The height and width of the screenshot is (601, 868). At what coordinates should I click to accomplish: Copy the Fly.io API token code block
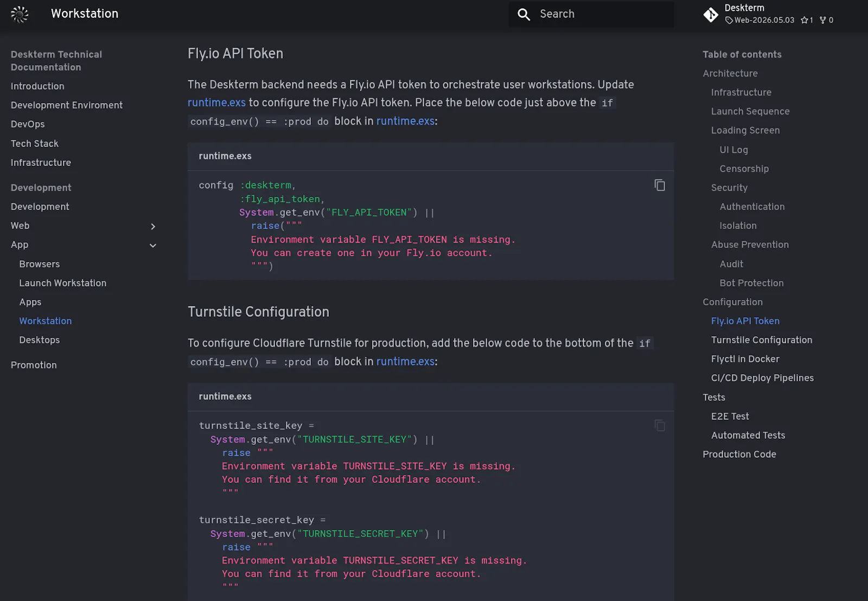coord(660,185)
